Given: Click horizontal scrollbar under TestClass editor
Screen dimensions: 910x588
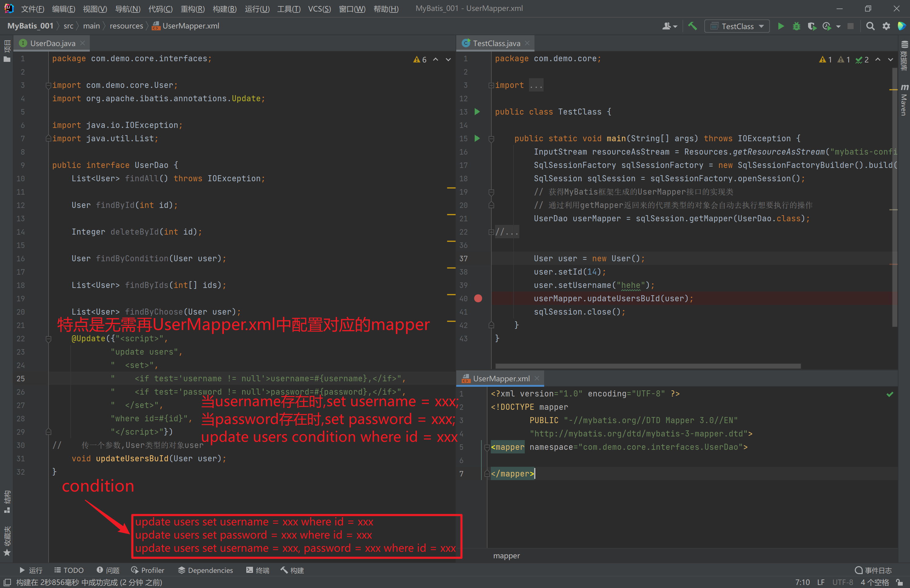Looking at the screenshot, I should coord(648,366).
